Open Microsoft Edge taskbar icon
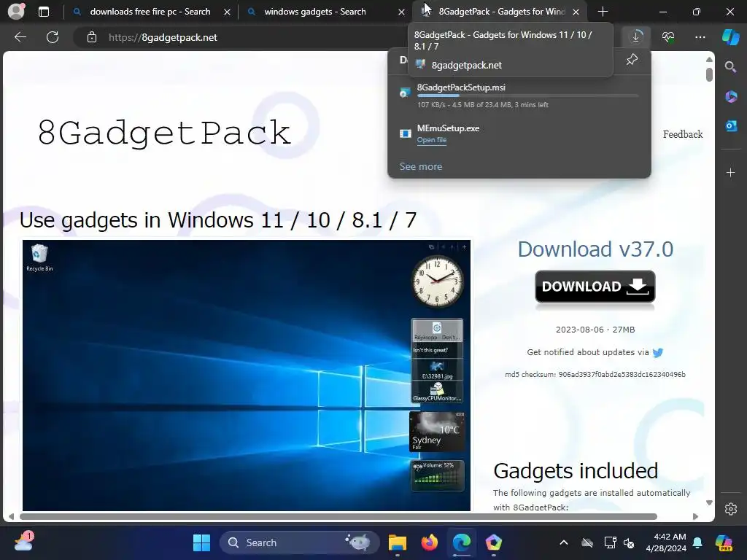The image size is (747, 560). click(x=462, y=542)
